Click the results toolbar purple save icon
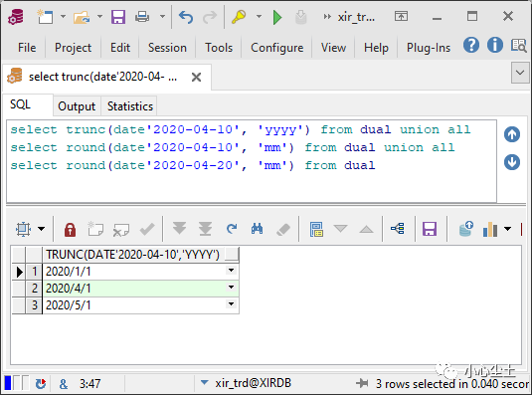This screenshot has height=395, width=532. coord(430,229)
